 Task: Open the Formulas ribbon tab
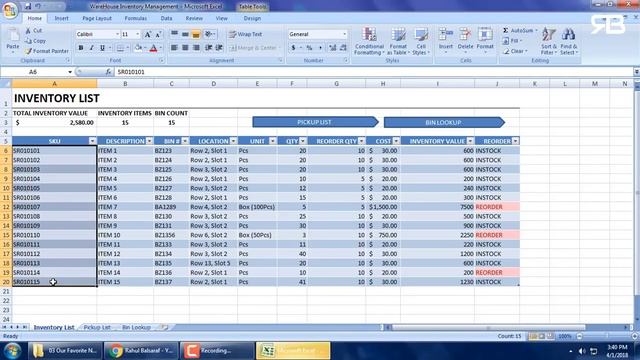coord(136,18)
